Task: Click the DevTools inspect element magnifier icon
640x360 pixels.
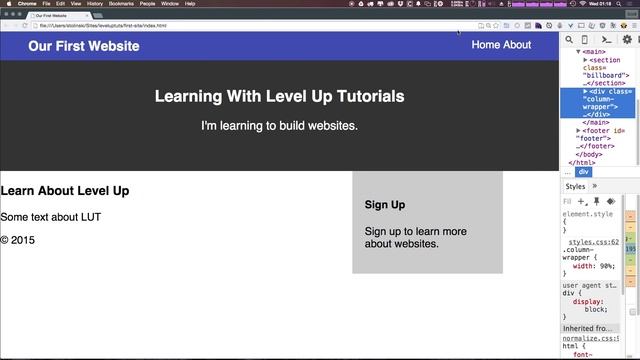Action: 569,40
